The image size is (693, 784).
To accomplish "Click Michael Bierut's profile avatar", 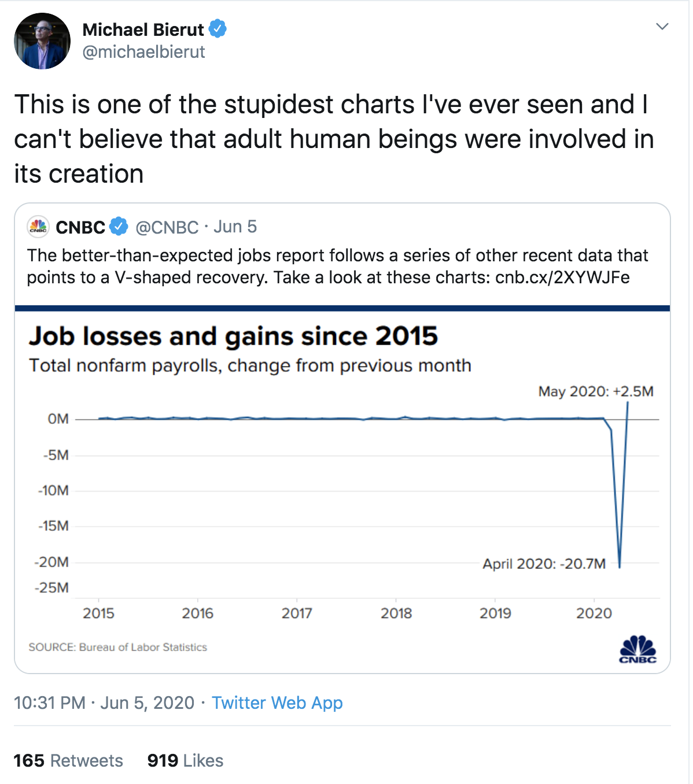I will pyautogui.click(x=42, y=41).
